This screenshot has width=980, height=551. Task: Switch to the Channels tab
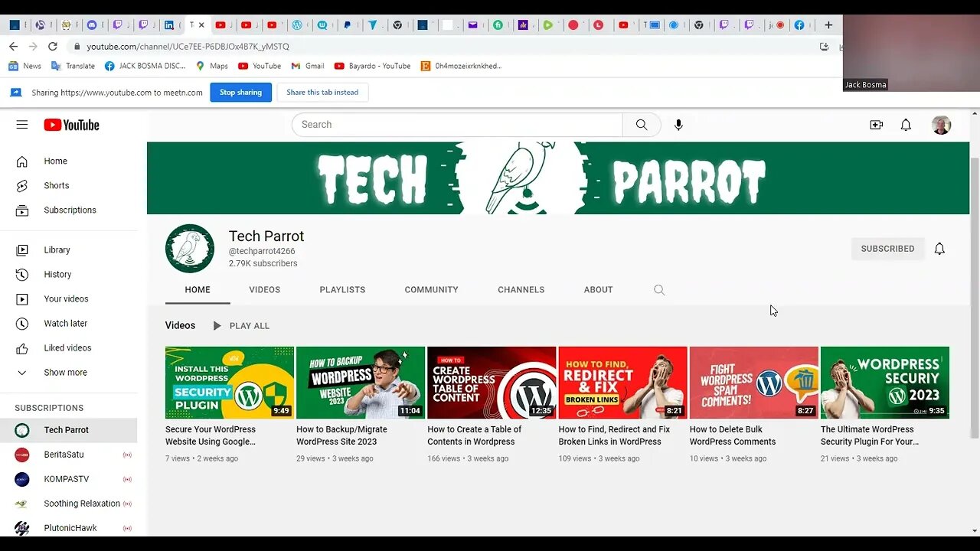coord(521,290)
